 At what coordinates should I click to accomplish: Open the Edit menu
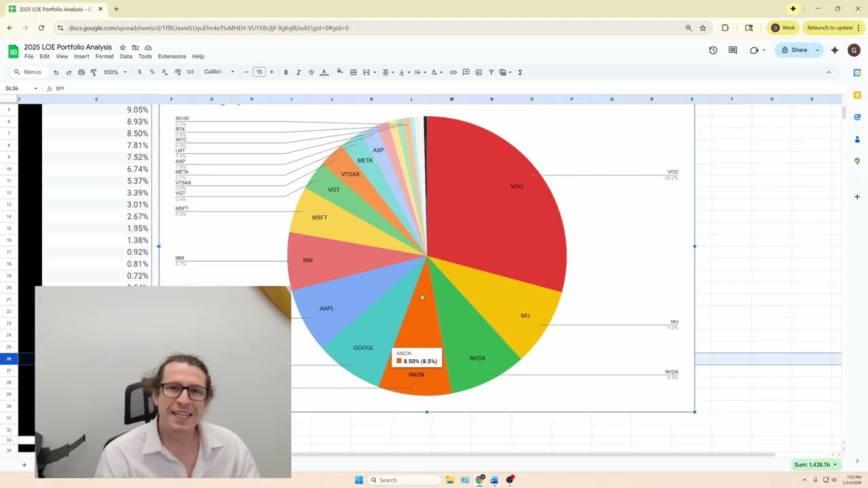click(x=45, y=56)
